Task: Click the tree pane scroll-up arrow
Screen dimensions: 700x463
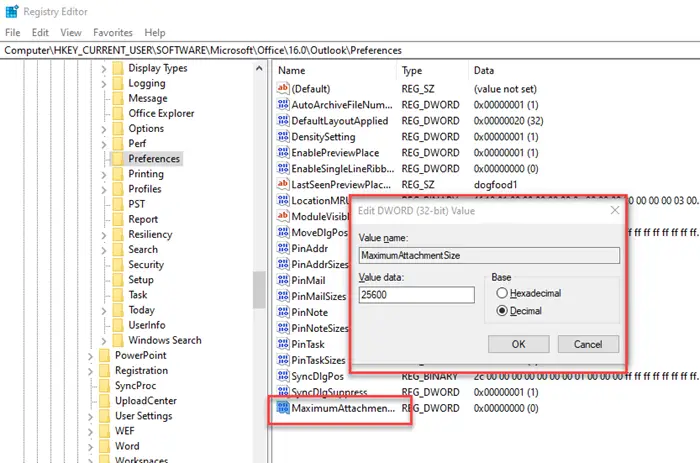Action: point(259,68)
